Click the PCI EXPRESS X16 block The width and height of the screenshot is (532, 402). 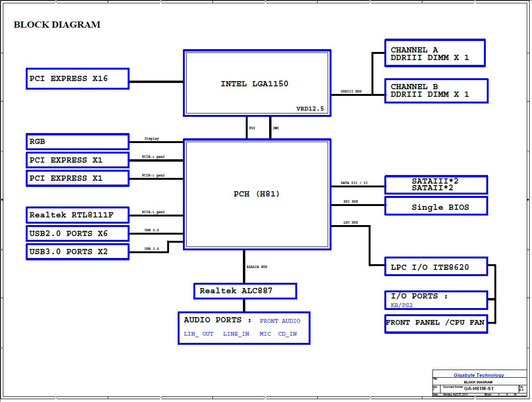coord(77,79)
